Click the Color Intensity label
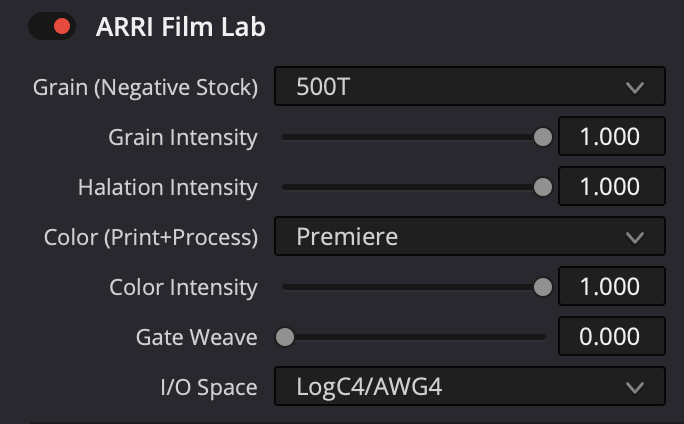Viewport: 684px width, 424px height. click(184, 287)
